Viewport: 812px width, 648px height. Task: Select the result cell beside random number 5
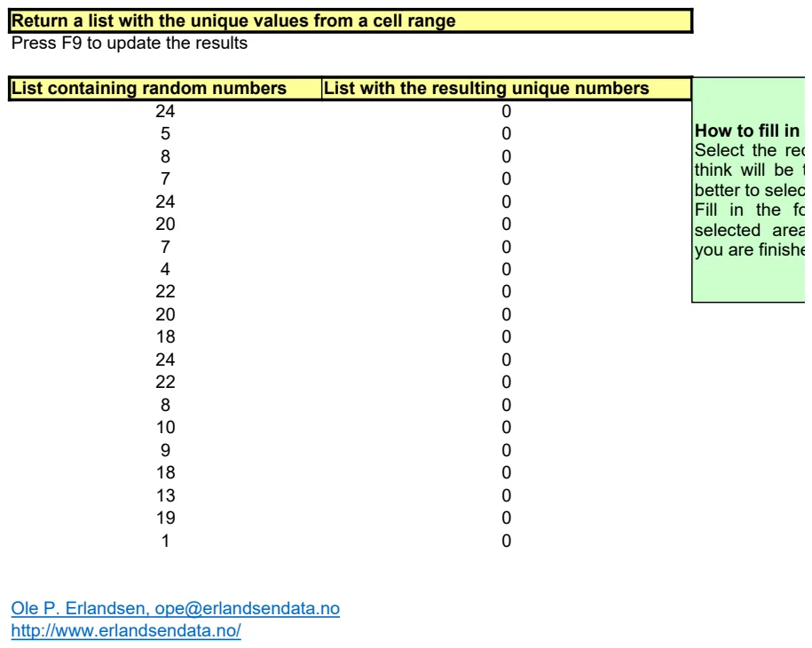tap(507, 134)
